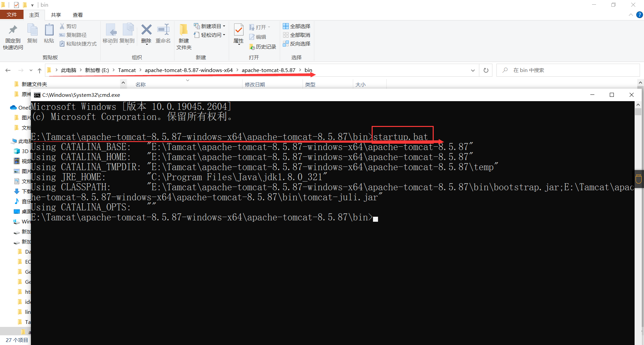Minimize the cmd.exe window

(x=592, y=95)
